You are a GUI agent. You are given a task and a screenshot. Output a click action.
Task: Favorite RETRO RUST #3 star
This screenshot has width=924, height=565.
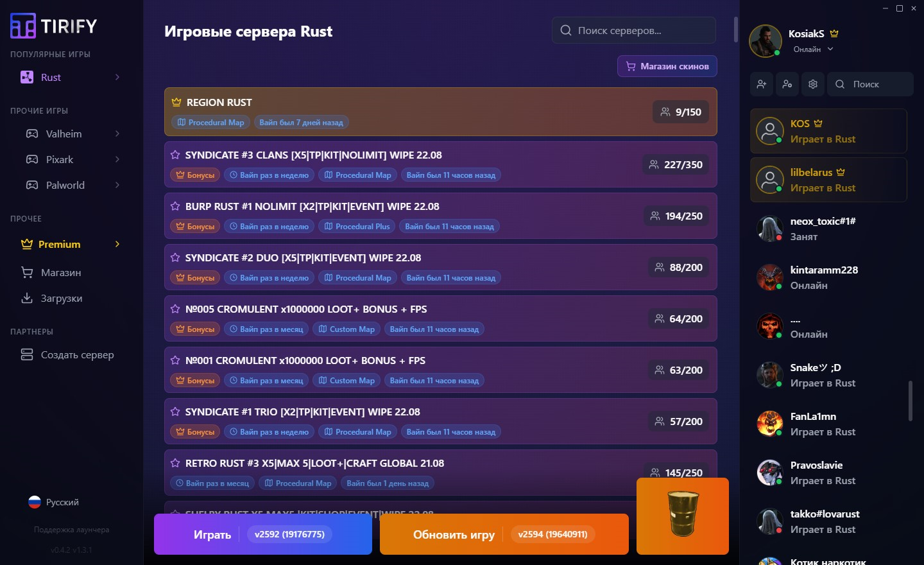175,463
